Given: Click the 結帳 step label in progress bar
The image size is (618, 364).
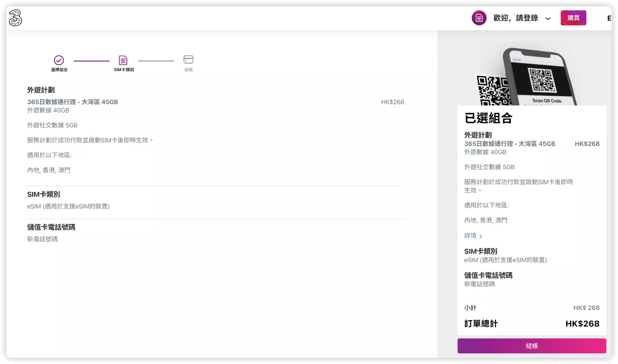Looking at the screenshot, I should pyautogui.click(x=189, y=70).
